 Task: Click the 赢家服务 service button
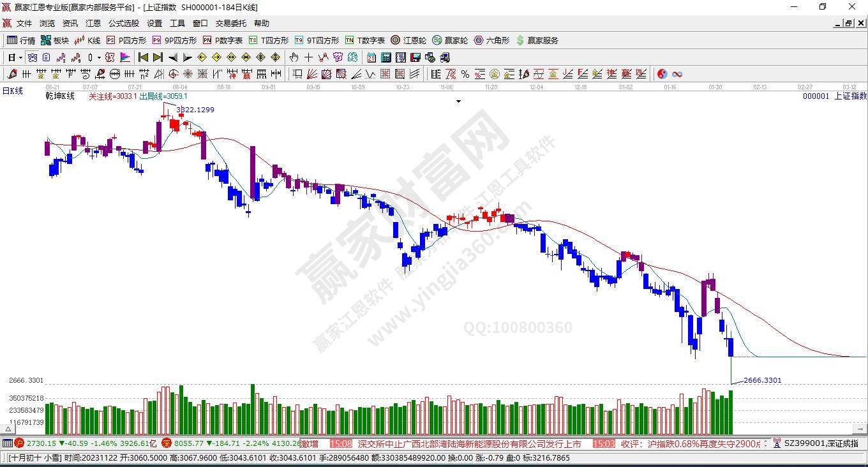pos(537,40)
